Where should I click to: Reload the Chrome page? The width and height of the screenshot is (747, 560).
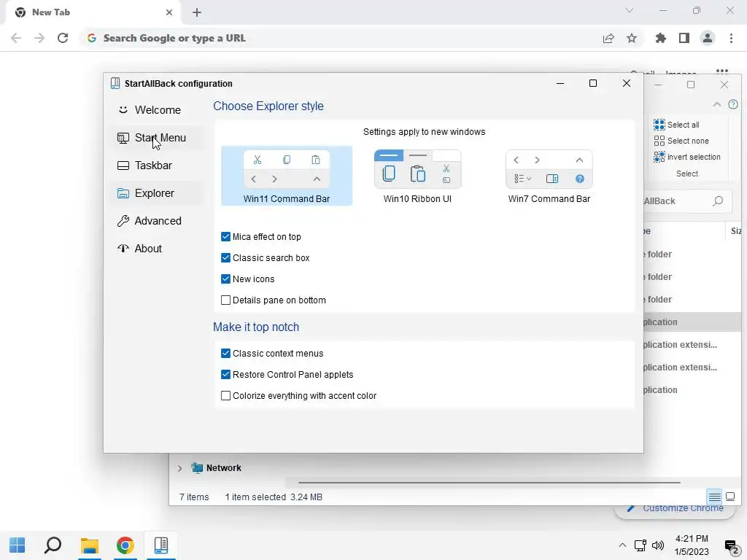(x=63, y=38)
